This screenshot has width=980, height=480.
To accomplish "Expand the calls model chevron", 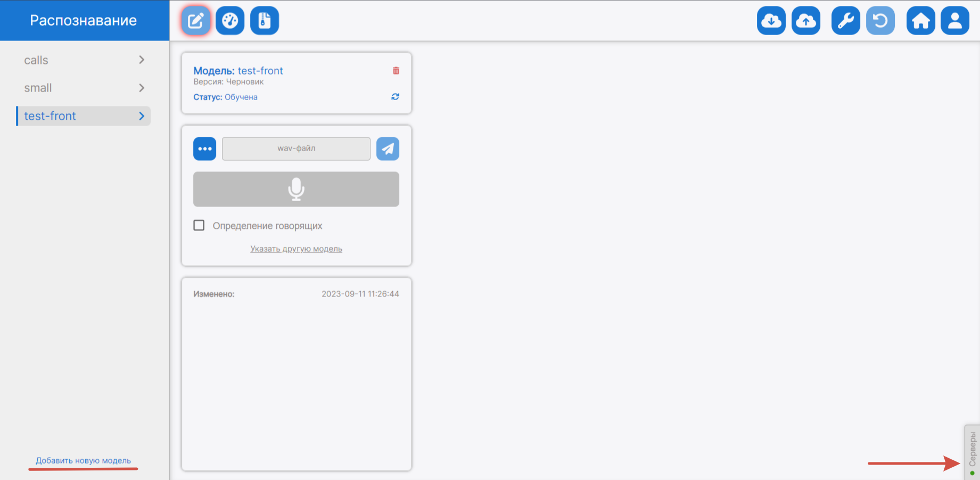I will coord(142,60).
